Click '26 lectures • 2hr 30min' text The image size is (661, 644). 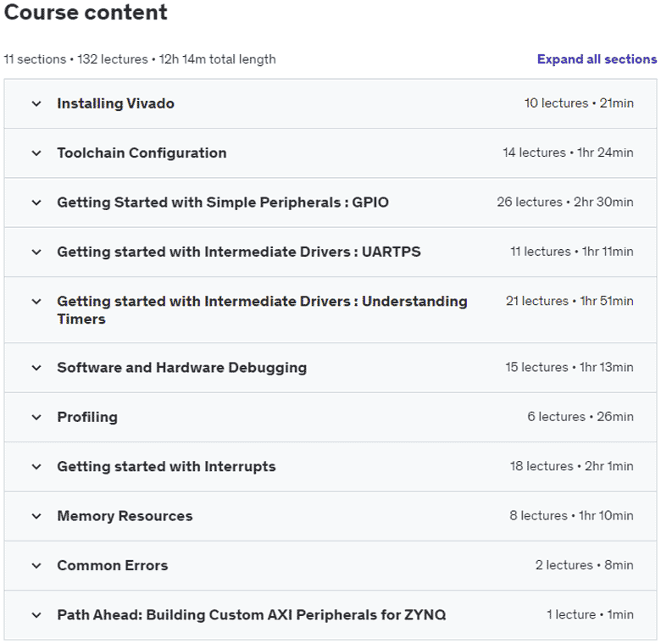coord(565,202)
